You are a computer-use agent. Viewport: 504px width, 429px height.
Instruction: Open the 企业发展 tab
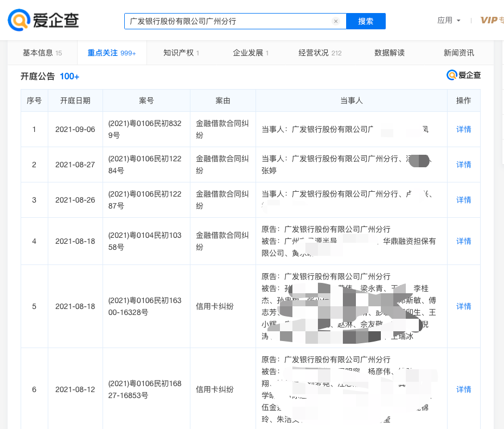tap(251, 53)
